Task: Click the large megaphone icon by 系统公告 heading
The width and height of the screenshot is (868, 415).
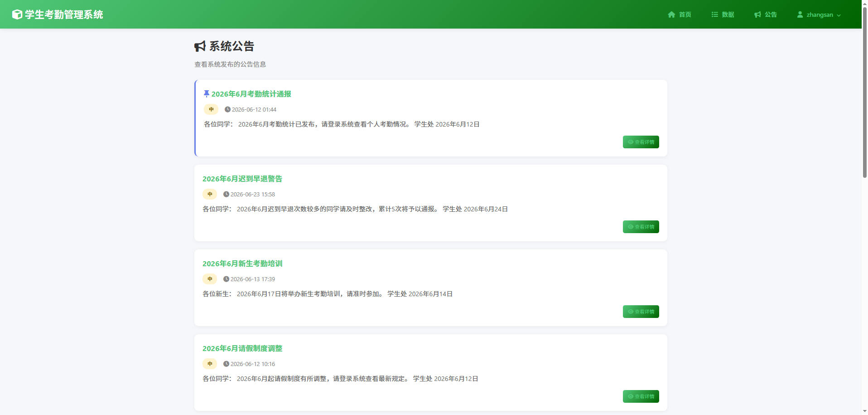Action: tap(200, 46)
